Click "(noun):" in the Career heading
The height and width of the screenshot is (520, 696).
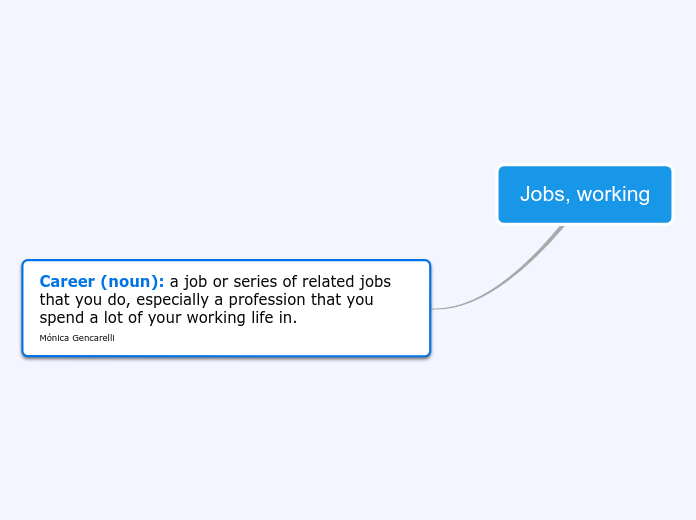pos(132,282)
